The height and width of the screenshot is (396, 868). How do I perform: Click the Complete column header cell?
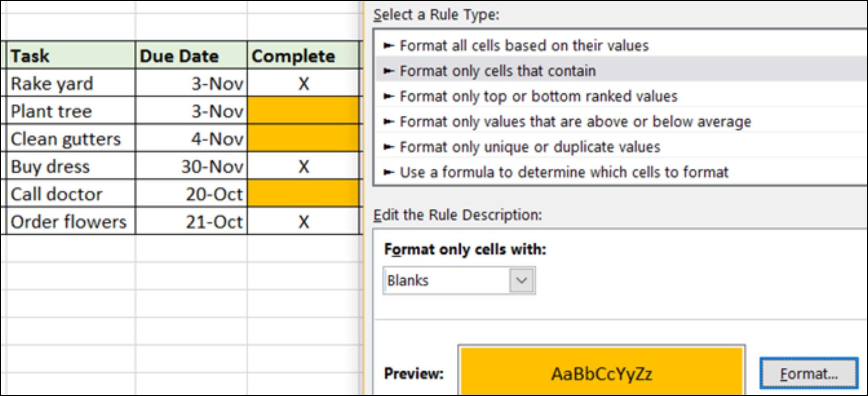(x=303, y=56)
